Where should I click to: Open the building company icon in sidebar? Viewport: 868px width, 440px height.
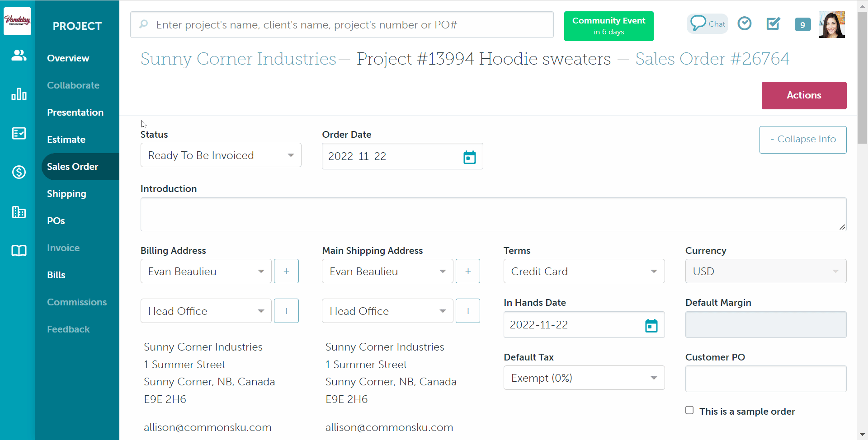pyautogui.click(x=19, y=212)
